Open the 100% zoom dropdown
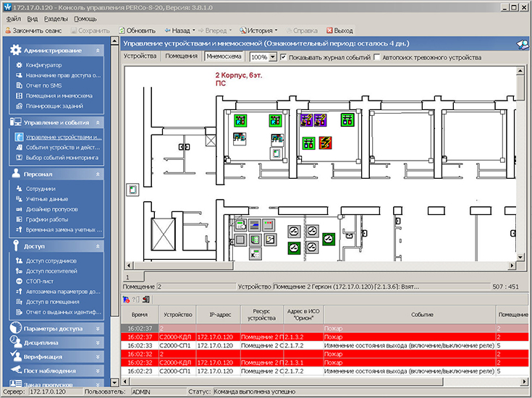 (272, 57)
